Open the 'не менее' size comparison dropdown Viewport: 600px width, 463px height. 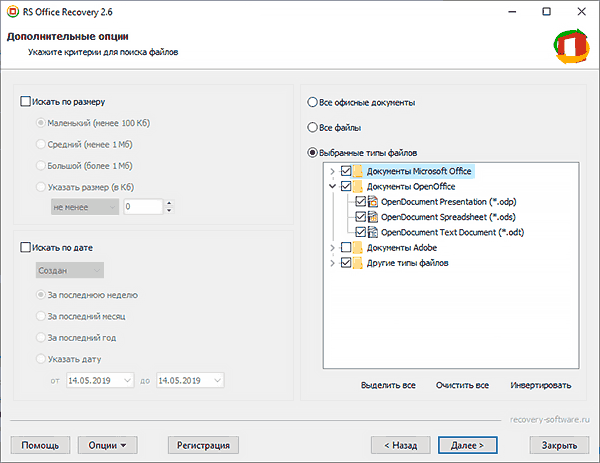(85, 207)
